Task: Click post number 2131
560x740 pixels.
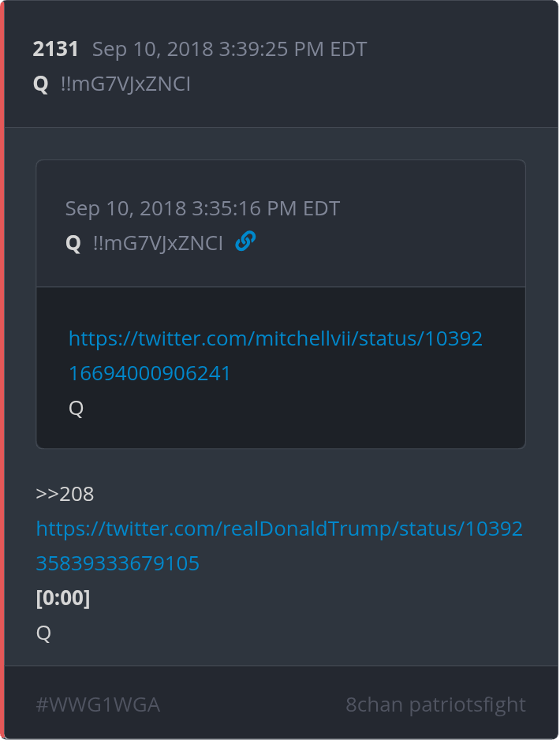Action: 55,49
